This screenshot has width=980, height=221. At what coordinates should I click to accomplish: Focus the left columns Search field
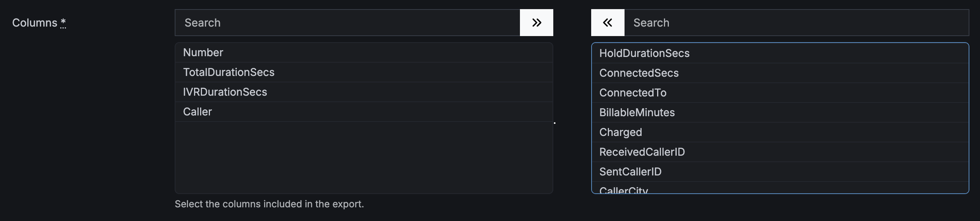click(x=348, y=22)
